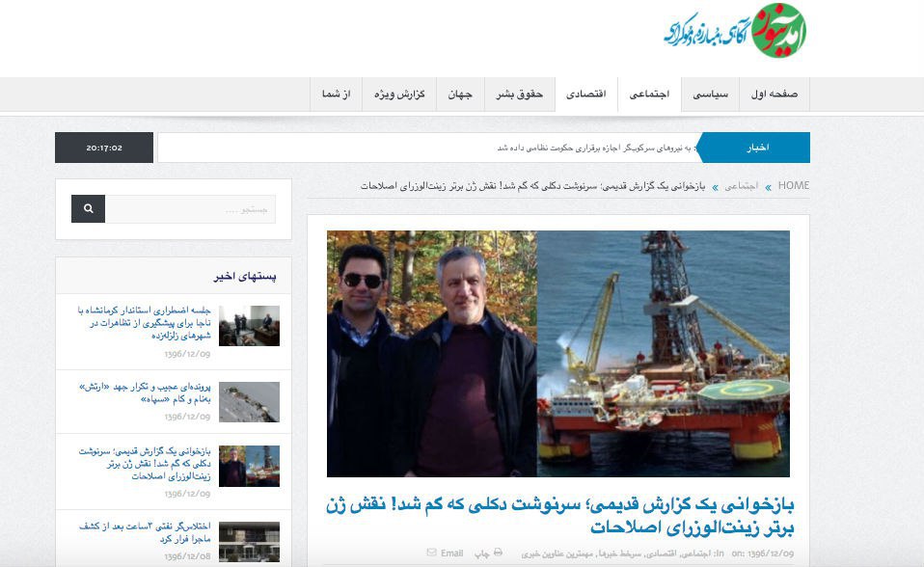Click the envelope Email icon
Viewport: 924px width, 567px height.
pyautogui.click(x=431, y=553)
